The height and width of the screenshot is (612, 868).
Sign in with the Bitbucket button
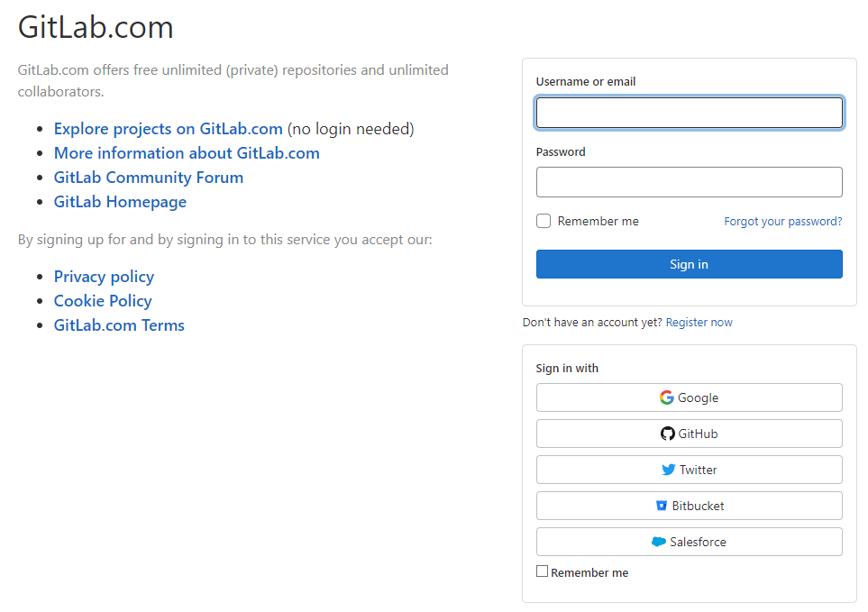pyautogui.click(x=690, y=506)
